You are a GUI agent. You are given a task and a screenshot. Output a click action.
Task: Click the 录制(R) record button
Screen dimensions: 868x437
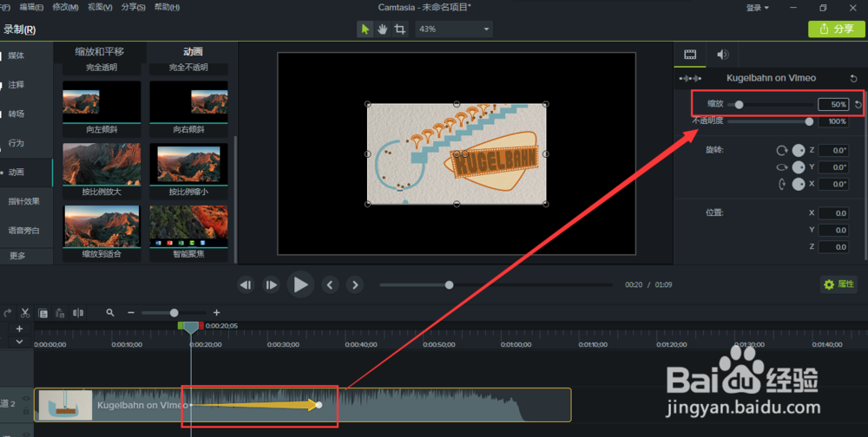pyautogui.click(x=18, y=29)
